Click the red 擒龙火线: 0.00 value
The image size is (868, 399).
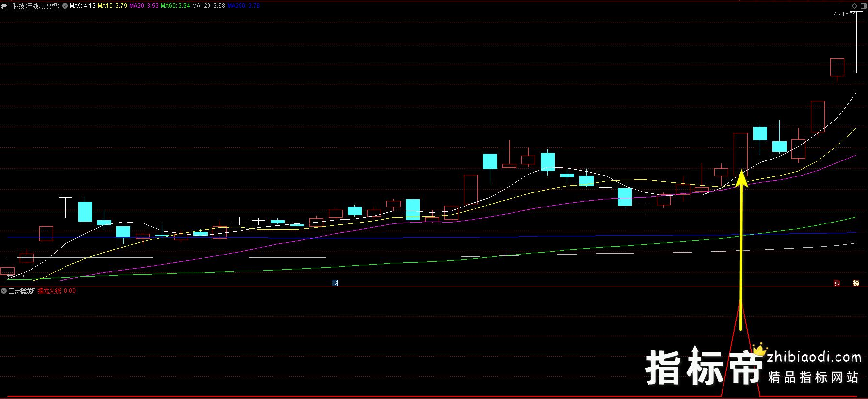(57, 291)
